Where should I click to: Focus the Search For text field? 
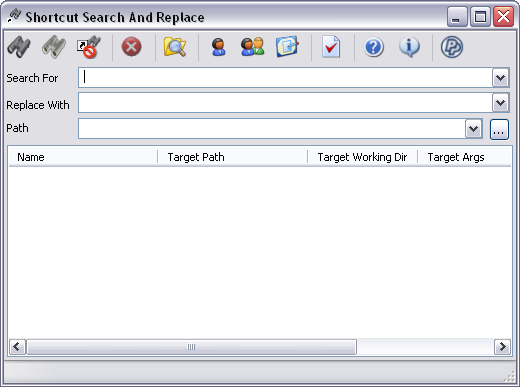point(285,78)
